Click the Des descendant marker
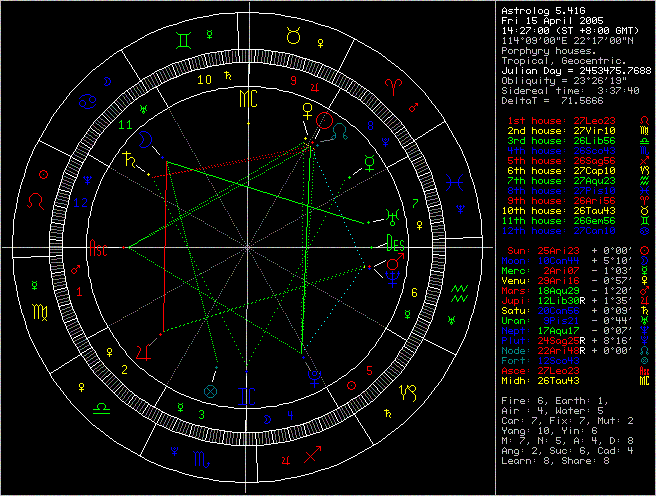 click(x=397, y=245)
